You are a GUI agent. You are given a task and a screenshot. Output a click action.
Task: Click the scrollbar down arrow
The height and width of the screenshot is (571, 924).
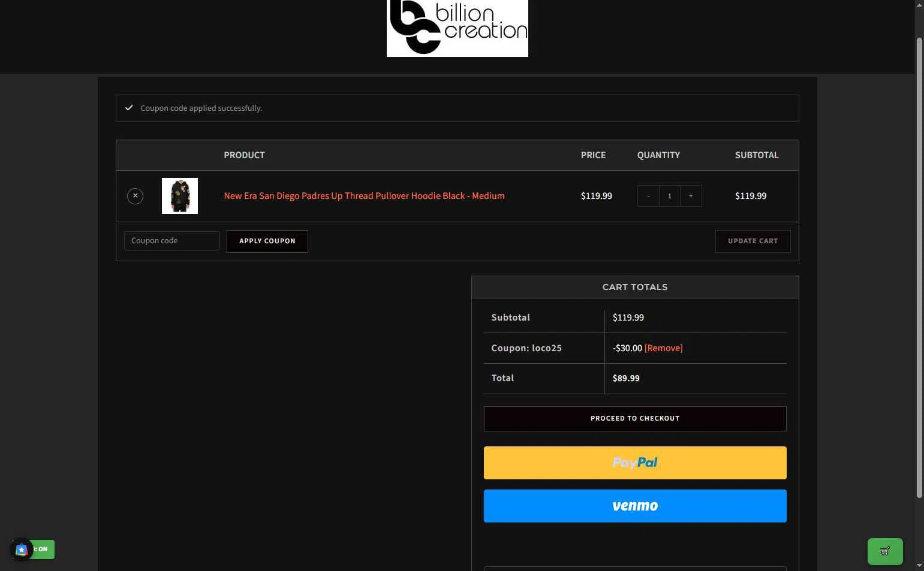click(919, 565)
